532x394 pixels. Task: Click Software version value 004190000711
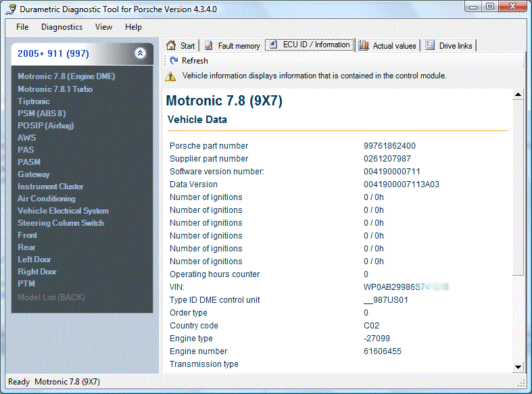pos(392,172)
